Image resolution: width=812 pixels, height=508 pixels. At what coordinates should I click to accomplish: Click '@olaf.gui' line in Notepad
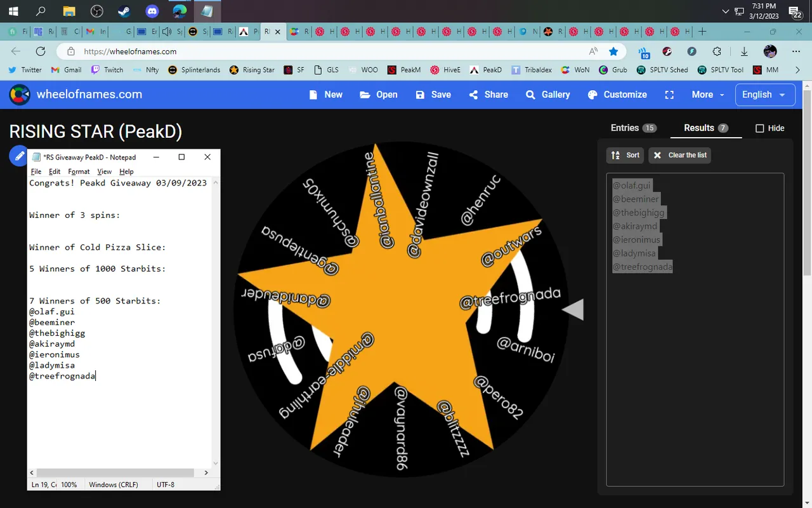[52, 312]
